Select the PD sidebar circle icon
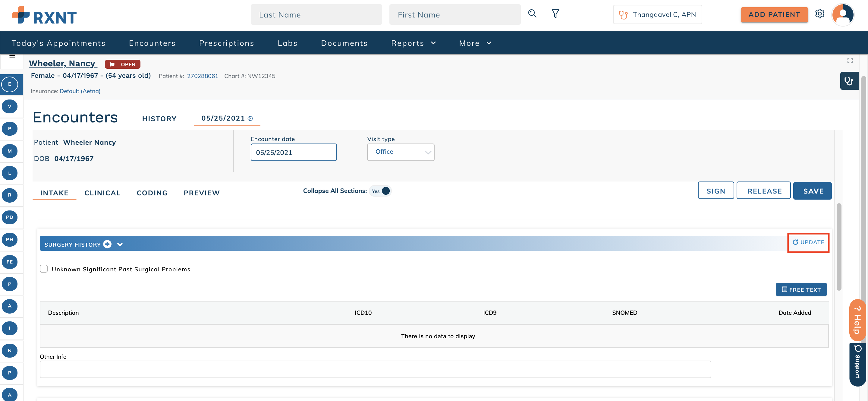 pyautogui.click(x=9, y=217)
